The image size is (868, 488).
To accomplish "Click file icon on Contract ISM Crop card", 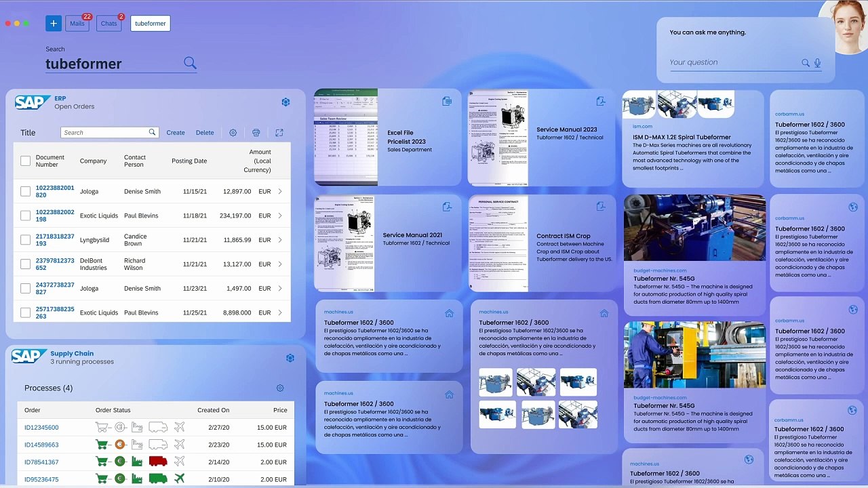I will point(601,206).
